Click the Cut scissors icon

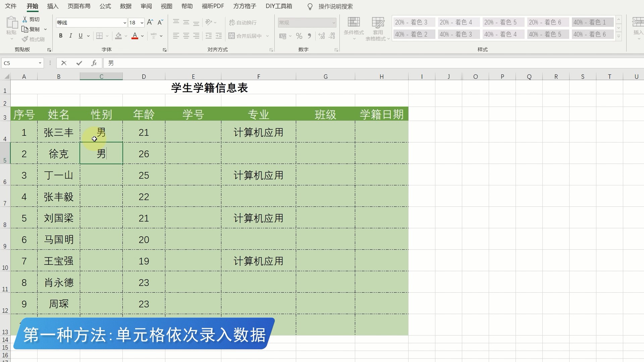coord(25,19)
